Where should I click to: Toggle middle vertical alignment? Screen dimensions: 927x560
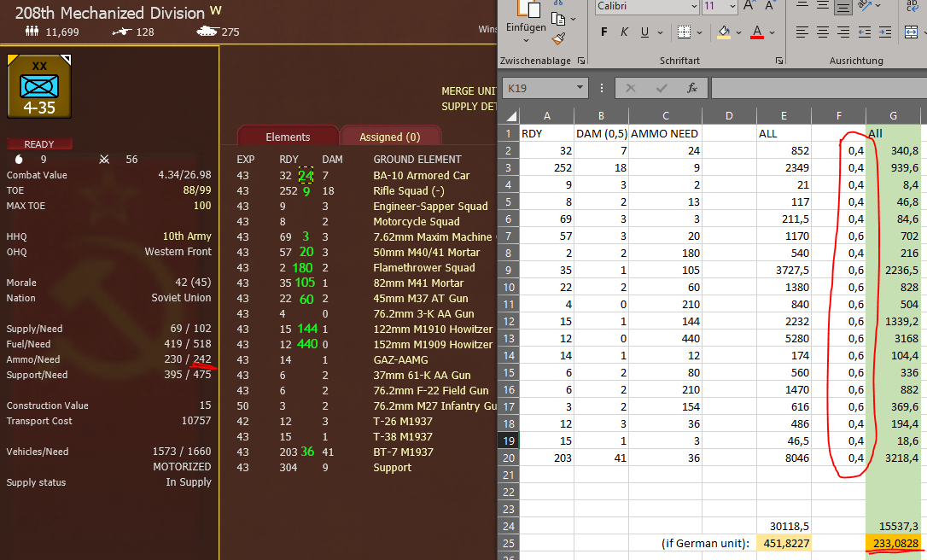click(x=823, y=6)
